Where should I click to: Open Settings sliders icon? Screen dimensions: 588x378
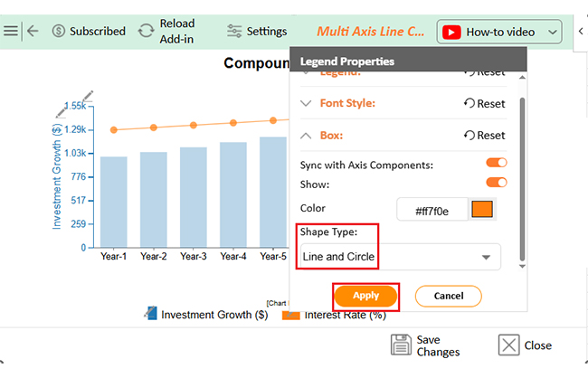234,31
